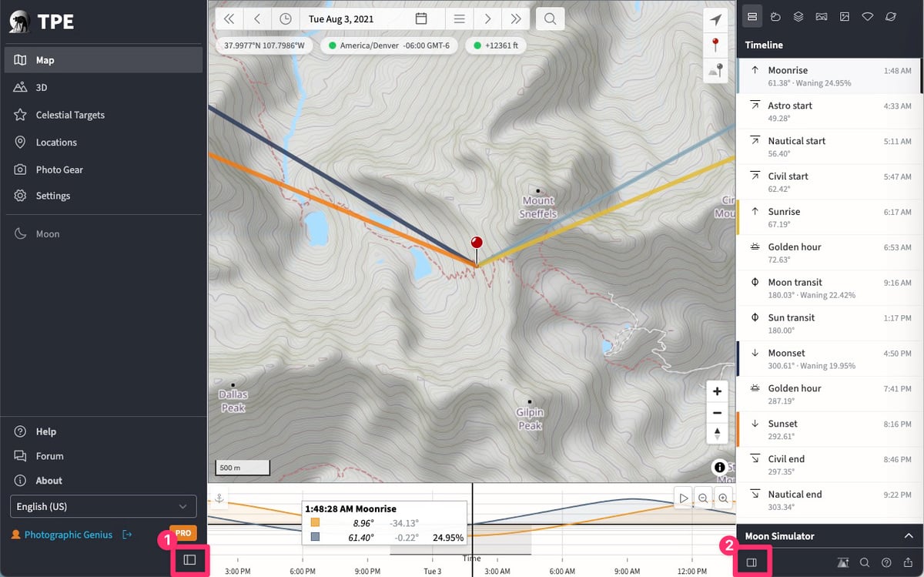Zoom in the time chart

(724, 498)
